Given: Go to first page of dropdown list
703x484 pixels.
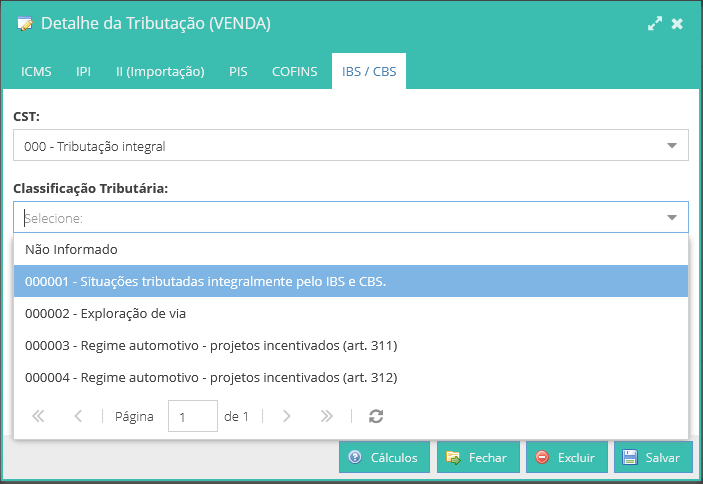Looking at the screenshot, I should coord(39,416).
